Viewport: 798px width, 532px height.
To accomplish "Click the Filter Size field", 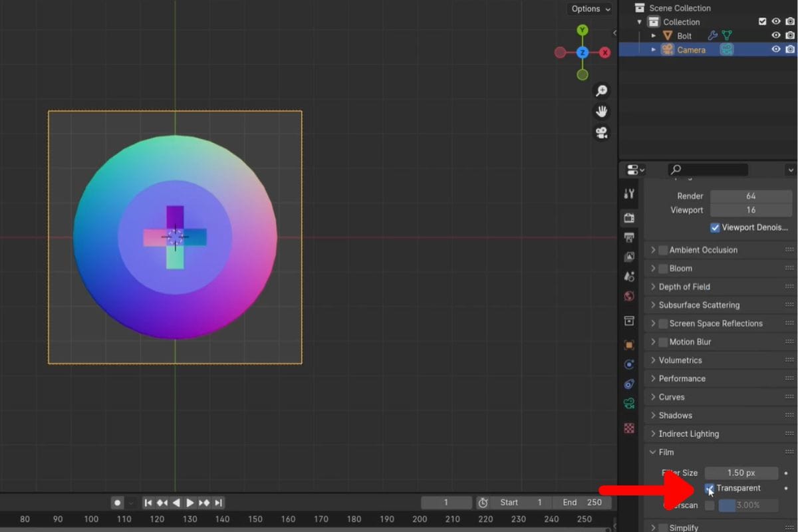I will point(741,472).
